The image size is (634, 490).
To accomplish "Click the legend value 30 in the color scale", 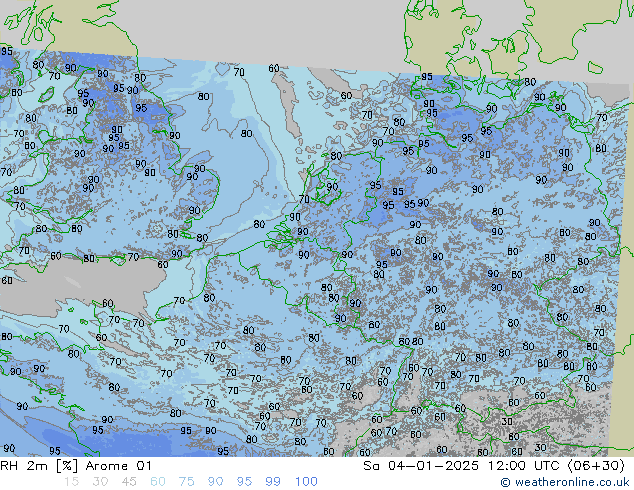I will [100, 482].
